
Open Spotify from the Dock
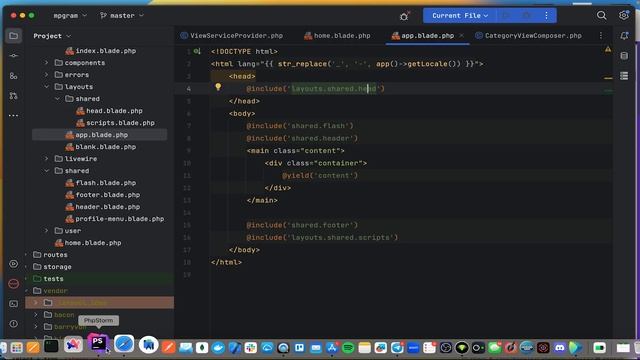[x=348, y=347]
